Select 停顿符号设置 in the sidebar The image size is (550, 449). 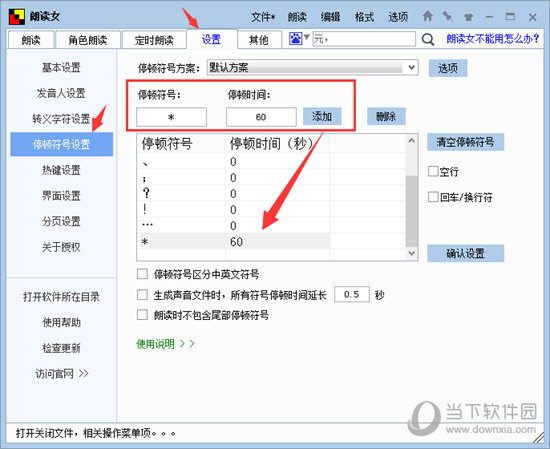pos(62,144)
